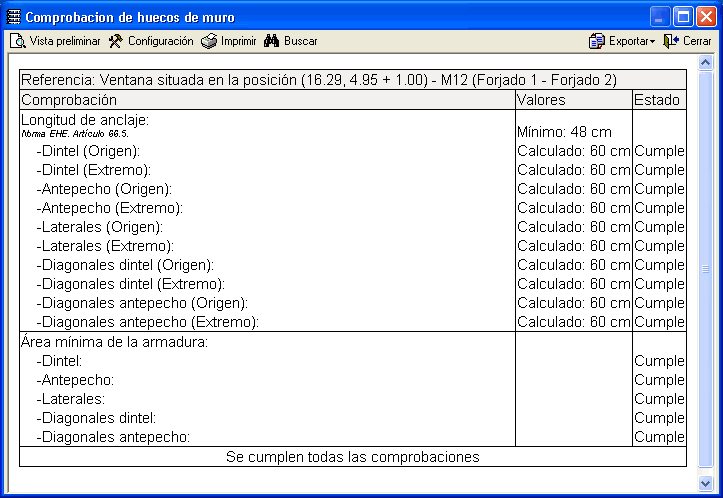Select the '-Dintel (Extremo):' row

(353, 170)
